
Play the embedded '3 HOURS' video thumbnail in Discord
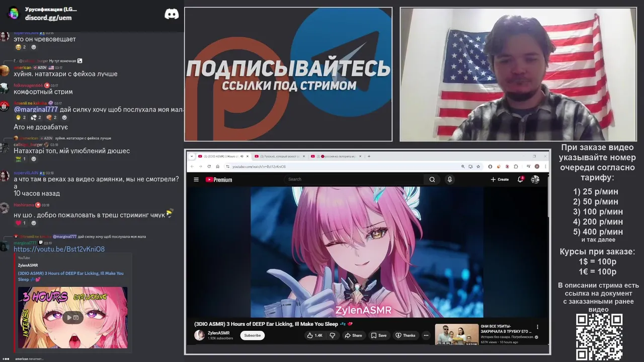[72, 317]
